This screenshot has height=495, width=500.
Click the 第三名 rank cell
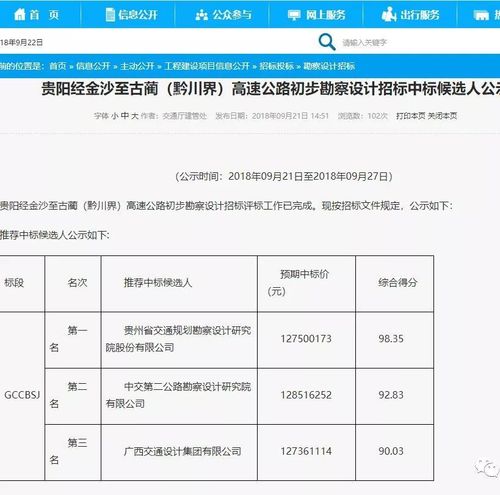click(73, 452)
